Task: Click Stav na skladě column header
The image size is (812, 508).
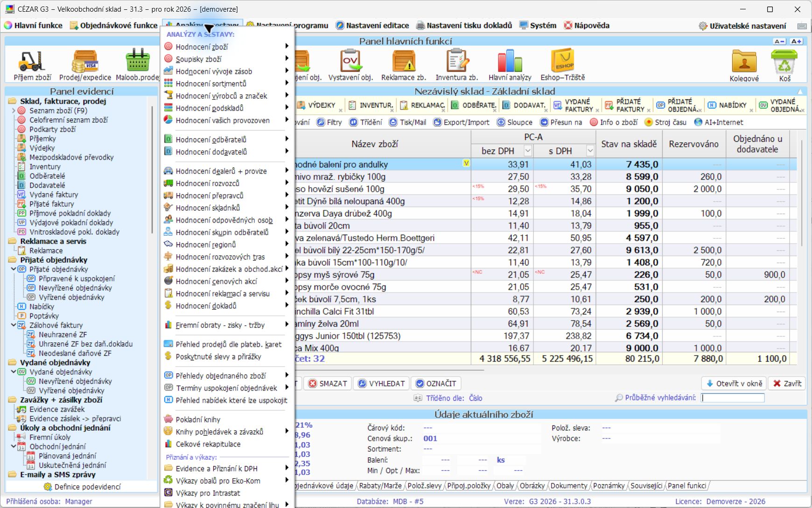Action: tap(629, 144)
